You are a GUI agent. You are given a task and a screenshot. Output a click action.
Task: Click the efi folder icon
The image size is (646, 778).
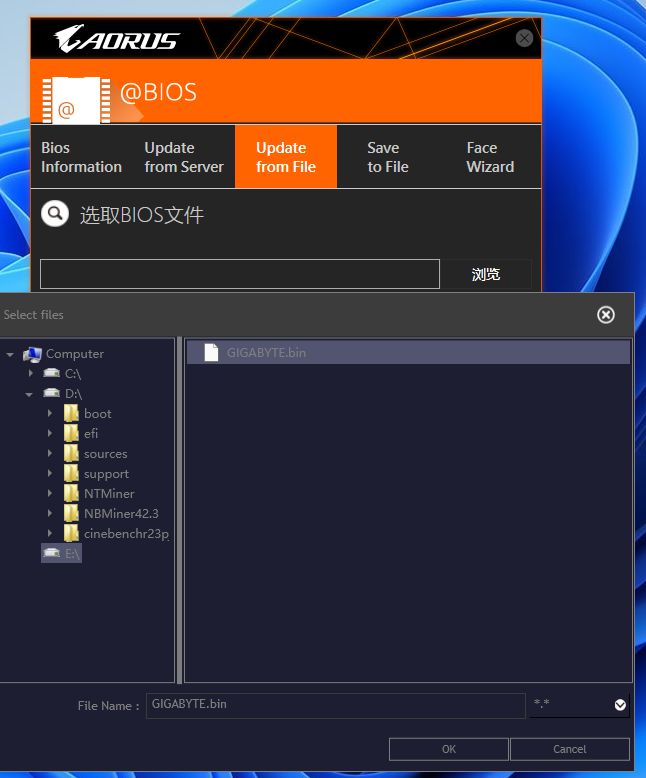tap(71, 433)
